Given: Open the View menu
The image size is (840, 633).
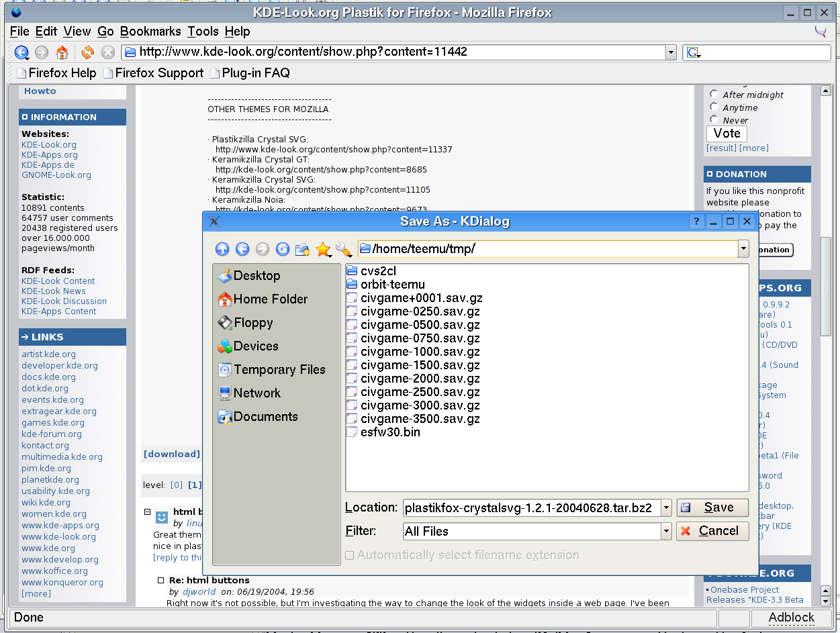Looking at the screenshot, I should (77, 31).
